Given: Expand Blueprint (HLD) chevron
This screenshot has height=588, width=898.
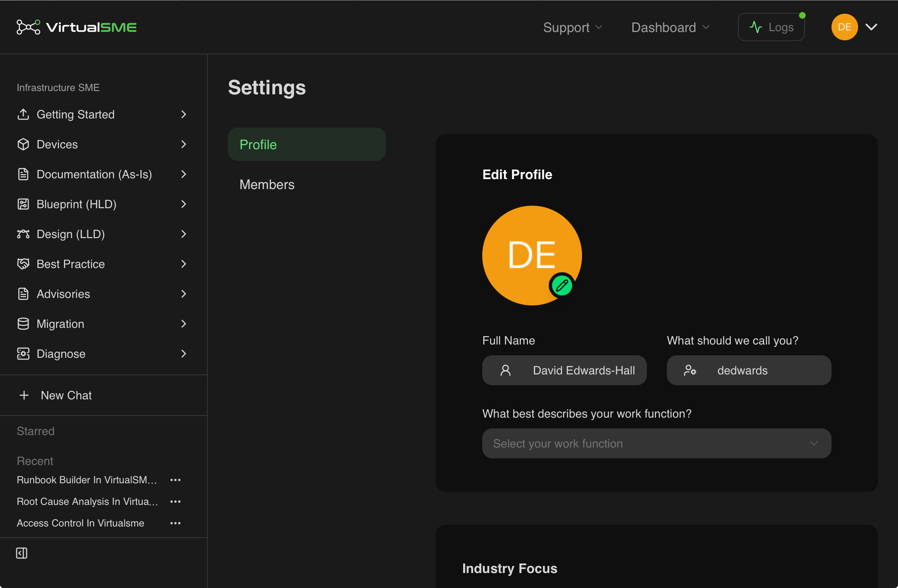Looking at the screenshot, I should [x=184, y=204].
